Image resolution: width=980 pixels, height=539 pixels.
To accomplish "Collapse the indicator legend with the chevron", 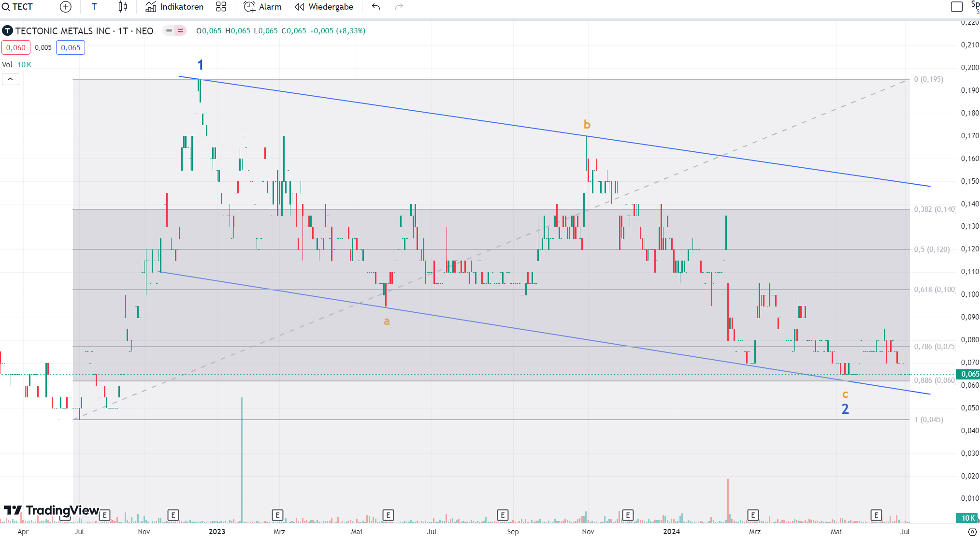I will click(x=10, y=79).
